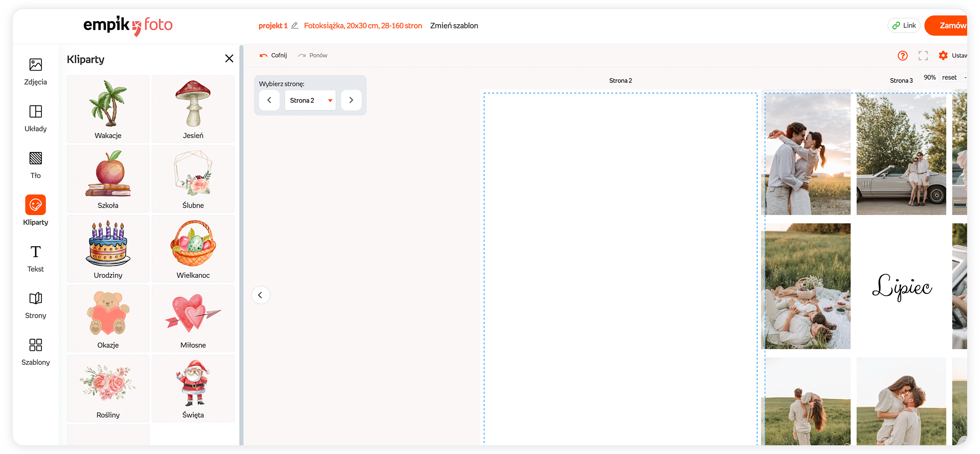Expand the Strona 2 page dropdown

tap(311, 100)
